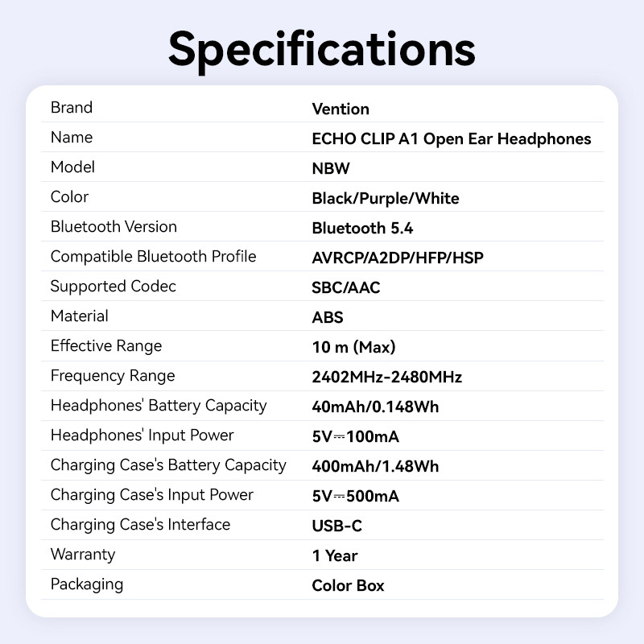Click the Compatible Bluetooth Profile label
Image resolution: width=644 pixels, height=644 pixels.
pos(153,257)
